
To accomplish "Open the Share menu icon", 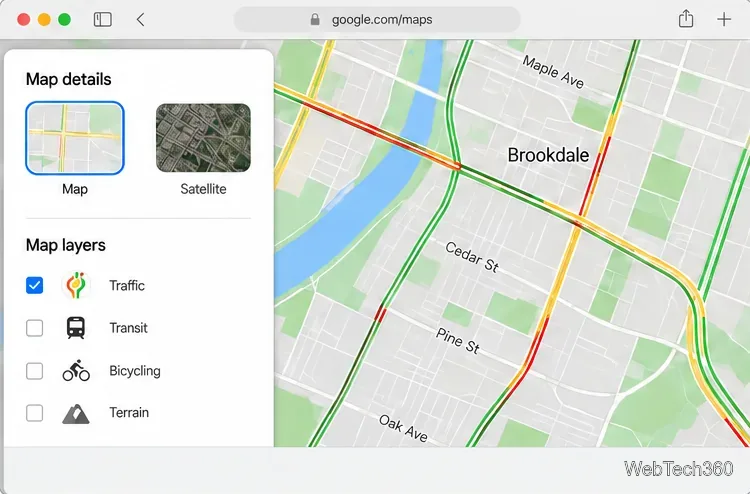I will (x=686, y=19).
